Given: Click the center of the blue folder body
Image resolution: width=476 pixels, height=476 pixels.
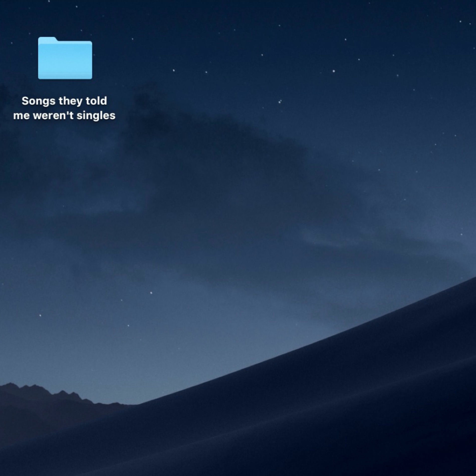Looking at the screenshot, I should [65, 60].
